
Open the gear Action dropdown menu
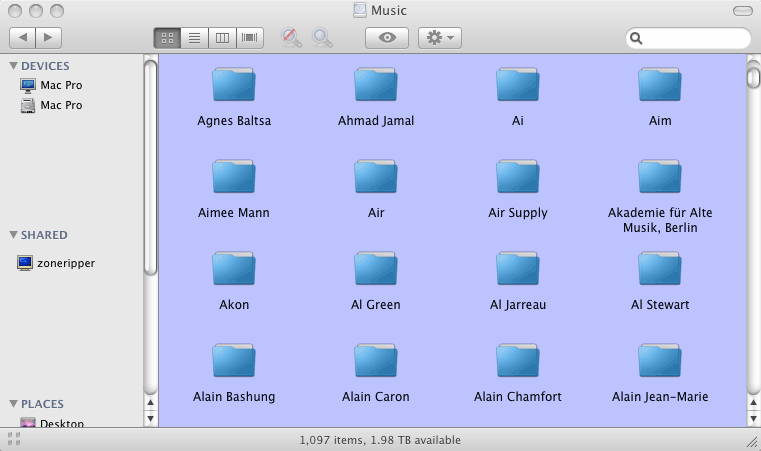point(440,38)
